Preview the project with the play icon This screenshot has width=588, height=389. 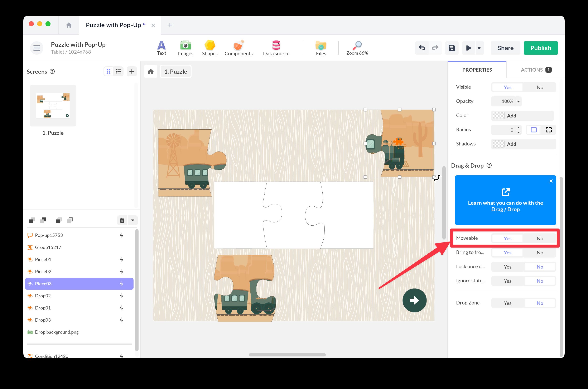click(x=468, y=48)
